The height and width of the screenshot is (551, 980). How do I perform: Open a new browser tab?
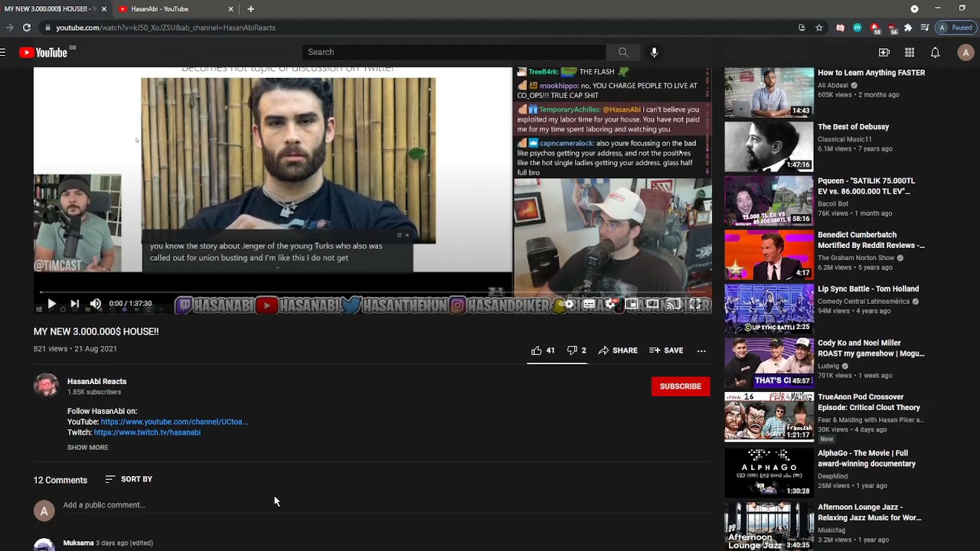pos(250,9)
